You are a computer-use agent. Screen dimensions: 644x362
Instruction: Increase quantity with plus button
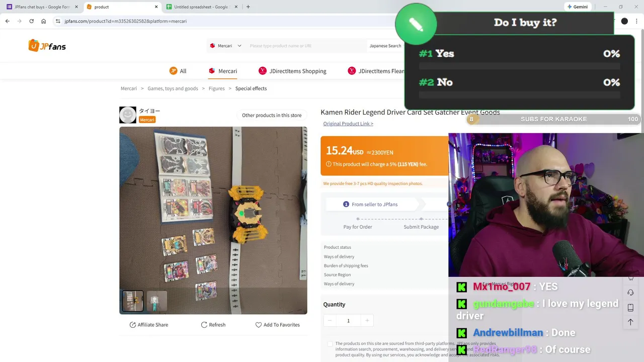click(367, 321)
